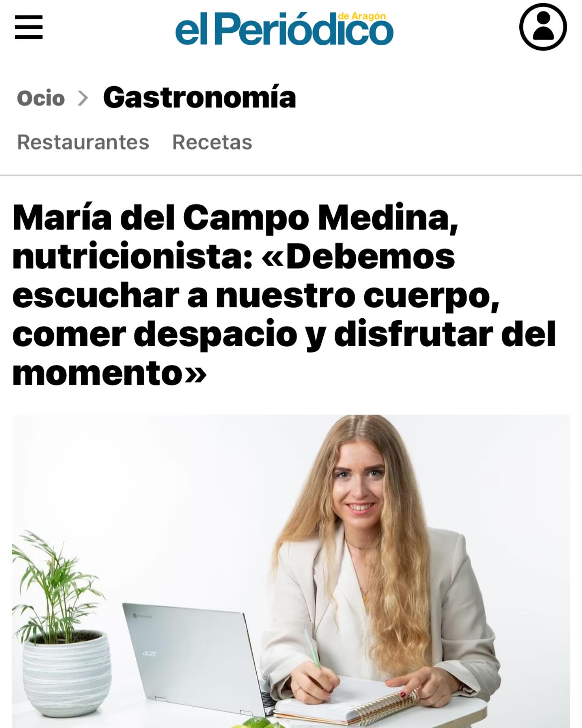The width and height of the screenshot is (582, 728).
Task: Open the hamburger navigation menu
Action: coord(29,27)
